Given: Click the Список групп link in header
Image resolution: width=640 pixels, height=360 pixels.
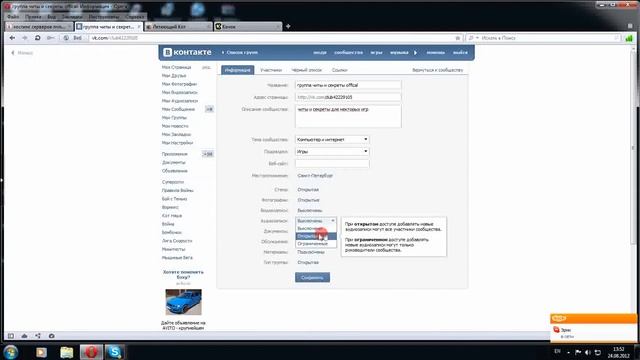Looking at the screenshot, I should [242, 53].
